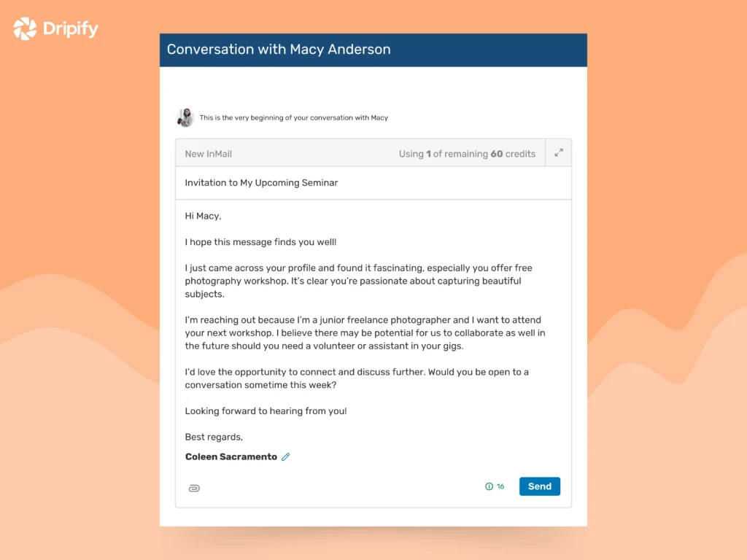Click the Dripify wordmark in the corner

69,29
